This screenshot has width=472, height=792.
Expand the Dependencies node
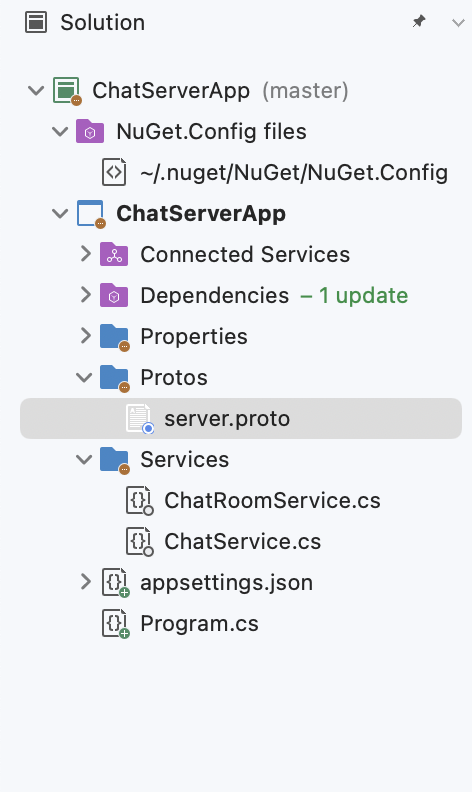(x=86, y=295)
